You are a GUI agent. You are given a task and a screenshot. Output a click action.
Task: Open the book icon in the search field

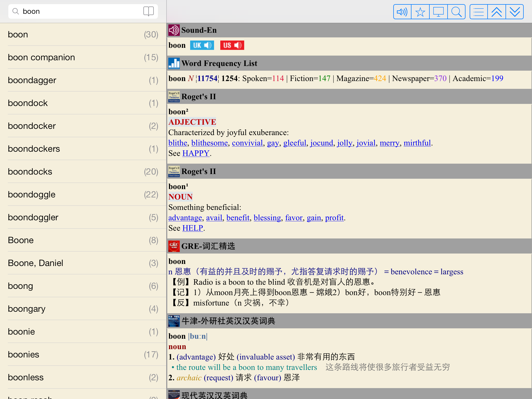point(149,11)
